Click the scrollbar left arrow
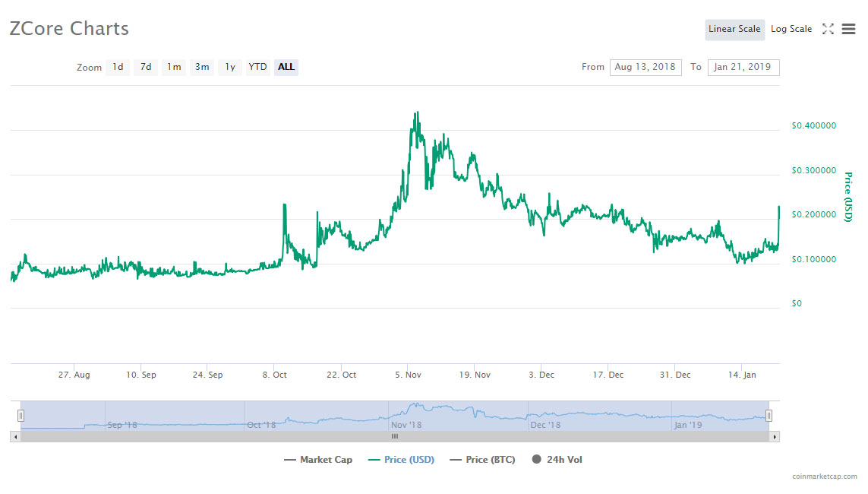Image resolution: width=868 pixels, height=494 pixels. pyautogui.click(x=15, y=437)
